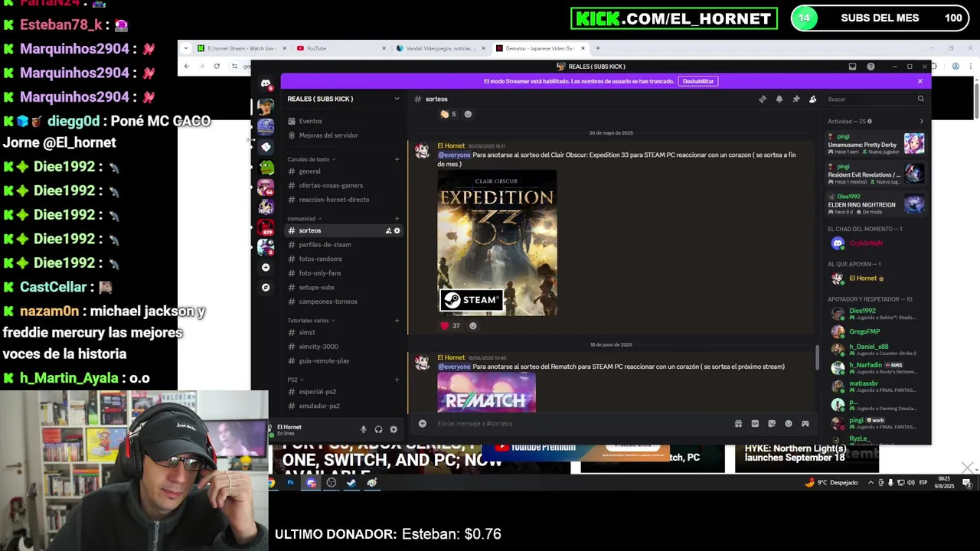Open the campeones-torneos channel
The width and height of the screenshot is (980, 551).
click(x=343, y=302)
